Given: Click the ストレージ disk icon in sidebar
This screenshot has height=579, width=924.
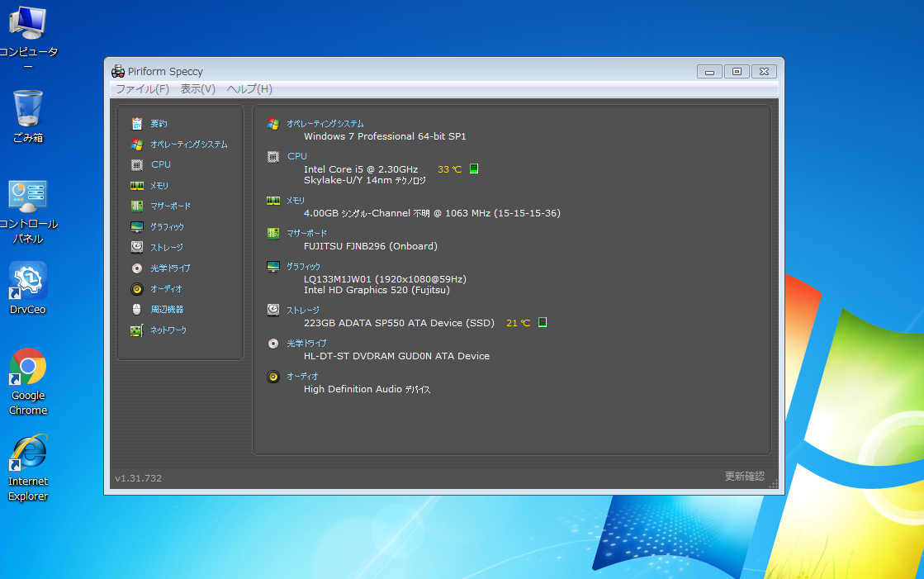Looking at the screenshot, I should (x=137, y=247).
